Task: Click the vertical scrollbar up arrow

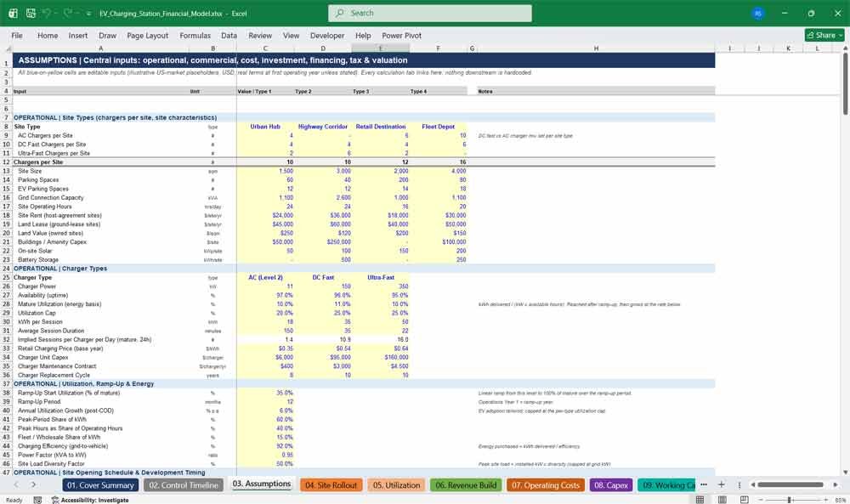Action: (845, 48)
